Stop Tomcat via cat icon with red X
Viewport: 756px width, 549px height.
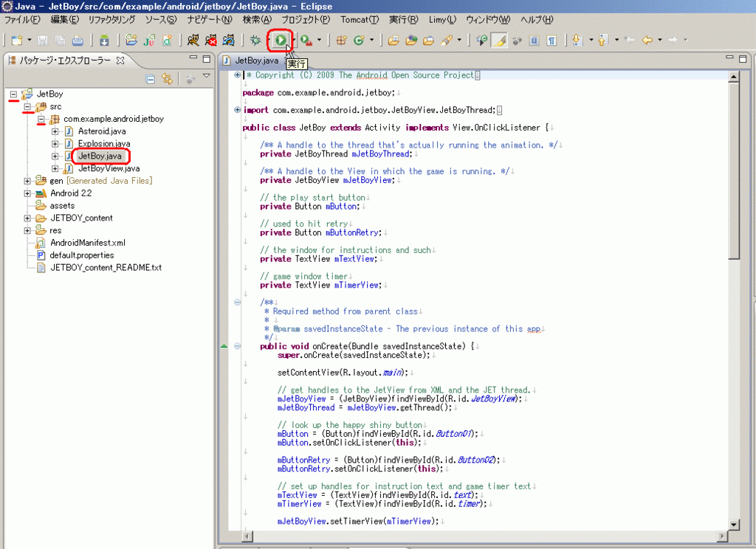click(210, 40)
